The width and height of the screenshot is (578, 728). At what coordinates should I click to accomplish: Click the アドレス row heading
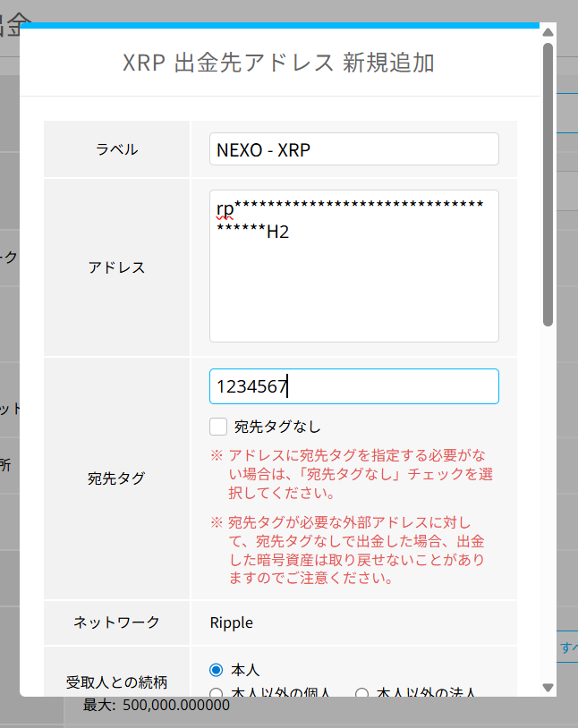(x=117, y=267)
